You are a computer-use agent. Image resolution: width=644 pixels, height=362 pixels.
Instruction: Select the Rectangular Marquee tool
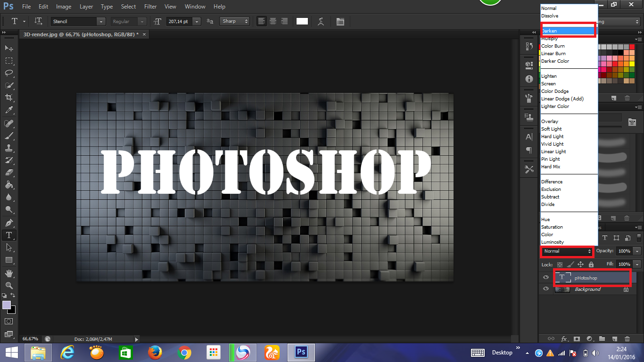[9, 60]
